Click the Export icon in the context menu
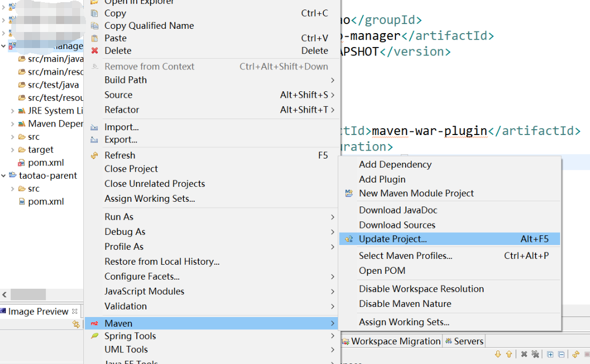The image size is (590, 364). point(94,140)
